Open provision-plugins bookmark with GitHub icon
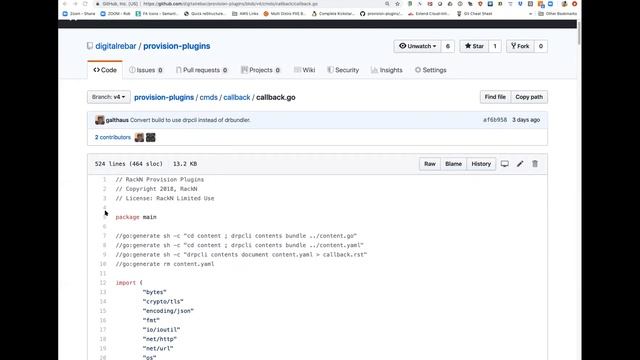The height and width of the screenshot is (360, 640). (382, 13)
